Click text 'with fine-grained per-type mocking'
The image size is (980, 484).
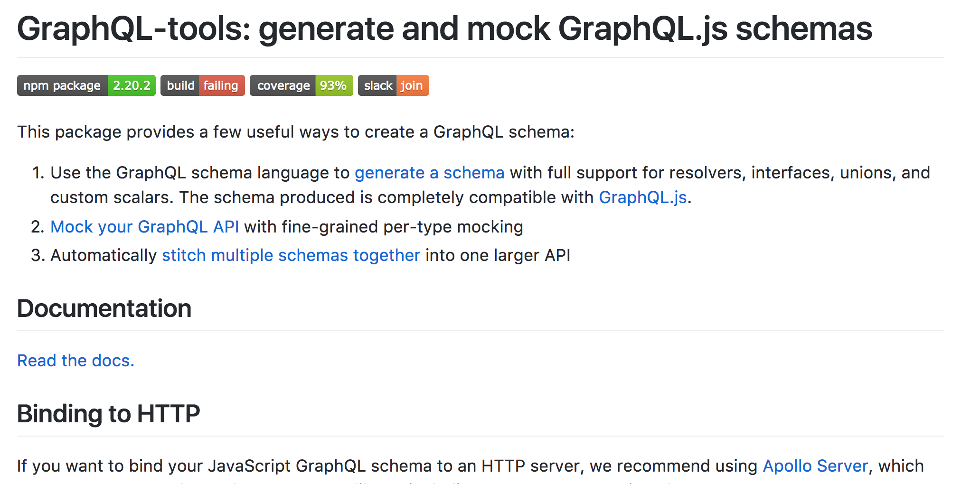click(x=384, y=227)
